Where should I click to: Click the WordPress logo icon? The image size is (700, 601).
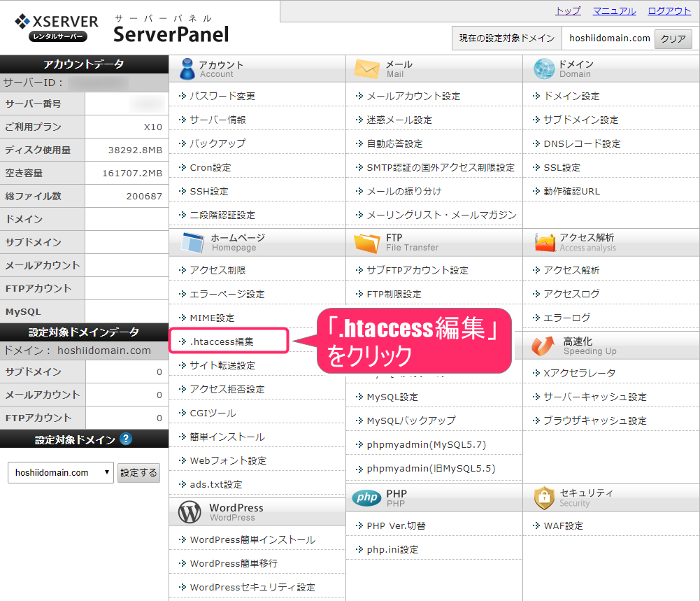click(x=189, y=512)
